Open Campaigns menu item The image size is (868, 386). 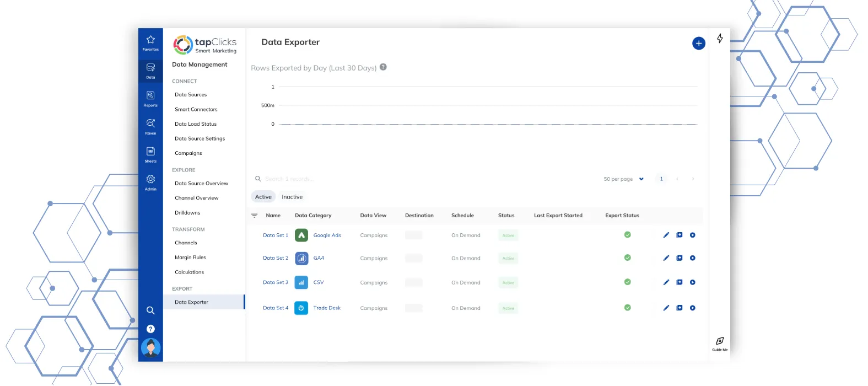point(188,153)
